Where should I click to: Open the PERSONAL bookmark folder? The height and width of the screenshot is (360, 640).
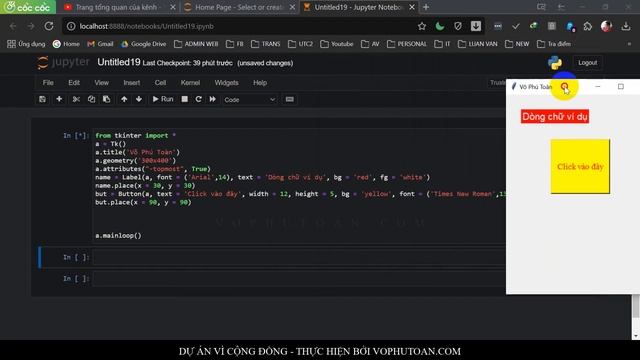pos(407,44)
